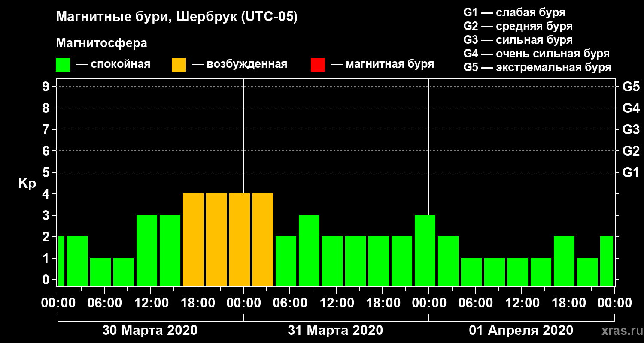Image resolution: width=644 pixels, height=343 pixels.
Task: Click the red 'магнитная буря' legend swatch
Action: pos(318,65)
